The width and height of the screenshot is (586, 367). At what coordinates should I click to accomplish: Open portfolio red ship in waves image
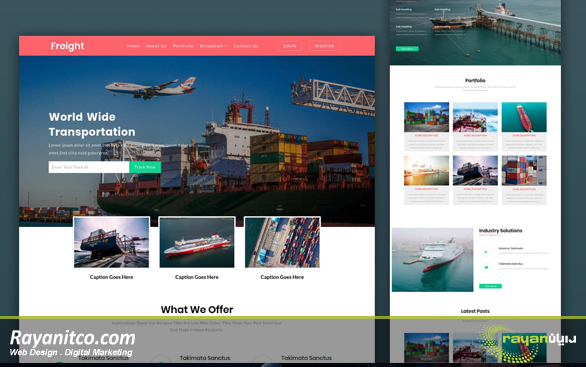(475, 117)
